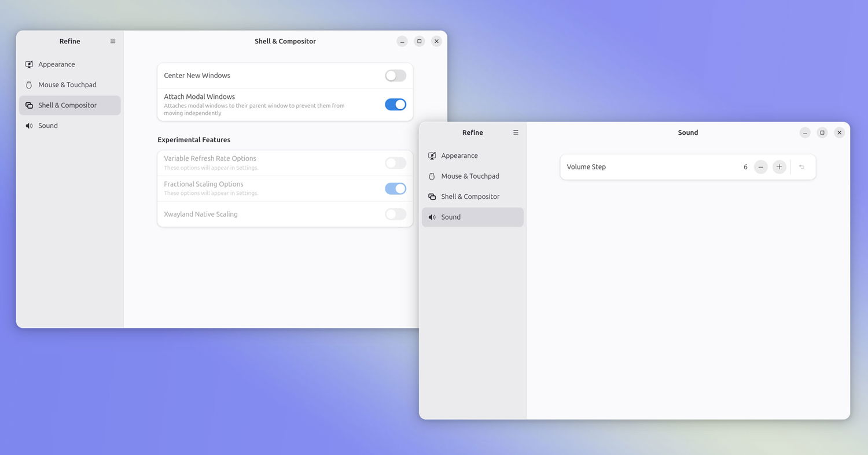Click Appearance icon in Sound window sidebar

click(432, 156)
